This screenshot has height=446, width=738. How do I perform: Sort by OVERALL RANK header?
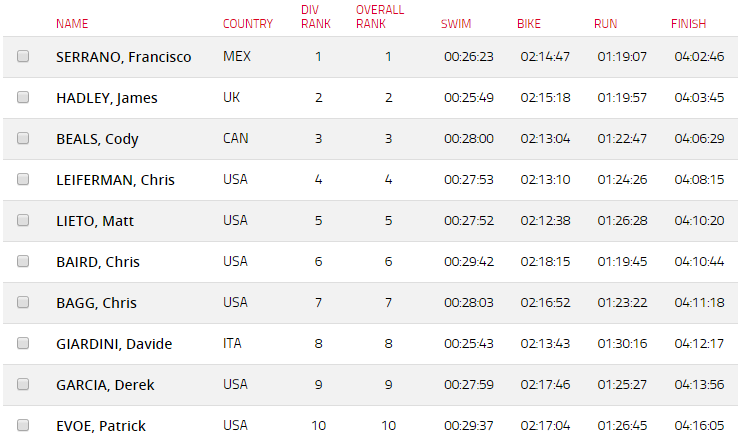click(x=380, y=17)
